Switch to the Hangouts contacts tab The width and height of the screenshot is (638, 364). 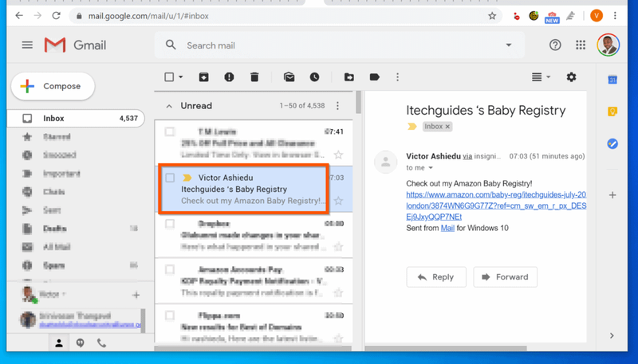click(x=59, y=343)
